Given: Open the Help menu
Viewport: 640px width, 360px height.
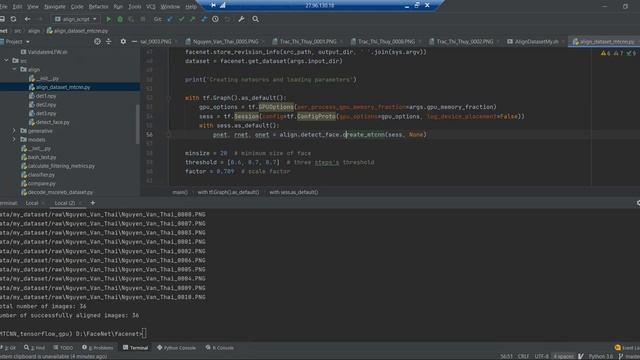Looking at the screenshot, I should coord(191,7).
